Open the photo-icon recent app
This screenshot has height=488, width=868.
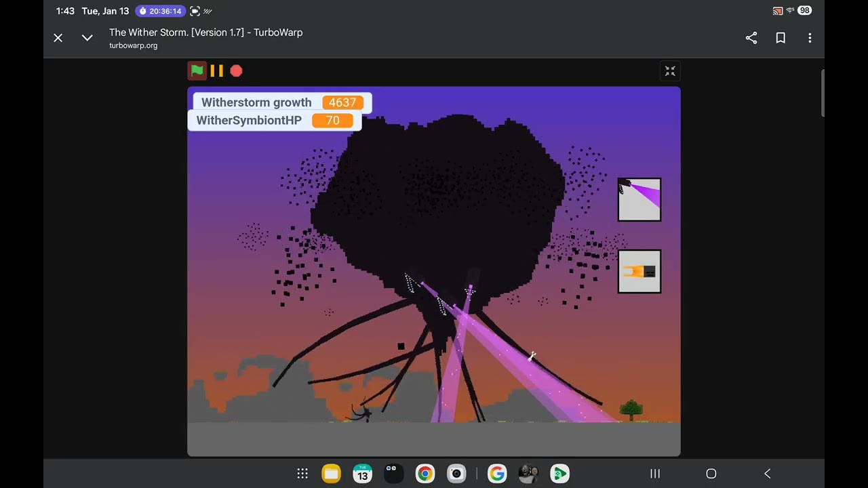click(x=528, y=474)
